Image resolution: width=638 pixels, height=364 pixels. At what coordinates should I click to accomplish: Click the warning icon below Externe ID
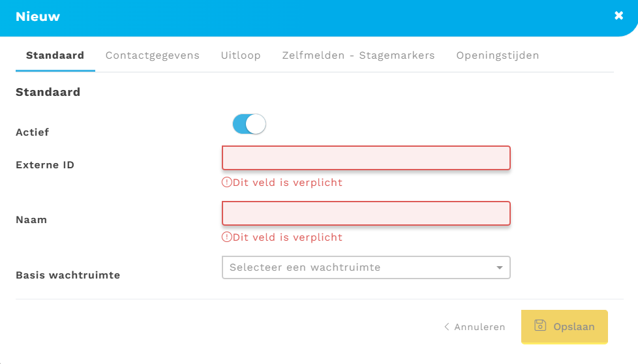pyautogui.click(x=227, y=183)
